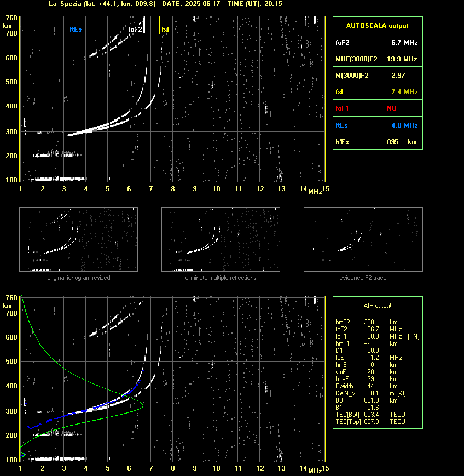This screenshot has width=464, height=476.
Task: Click the 6.7 MHz value in AUTOSCALA table
Action: pos(404,43)
